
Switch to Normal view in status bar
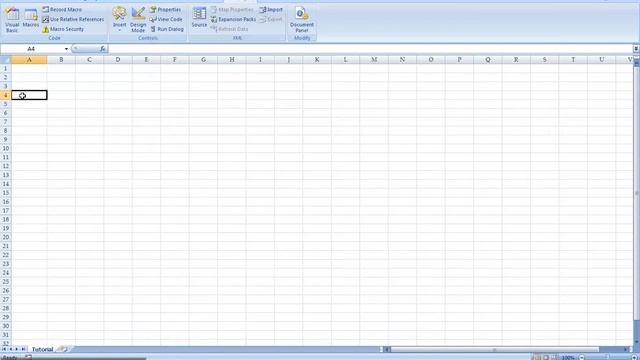[537, 358]
